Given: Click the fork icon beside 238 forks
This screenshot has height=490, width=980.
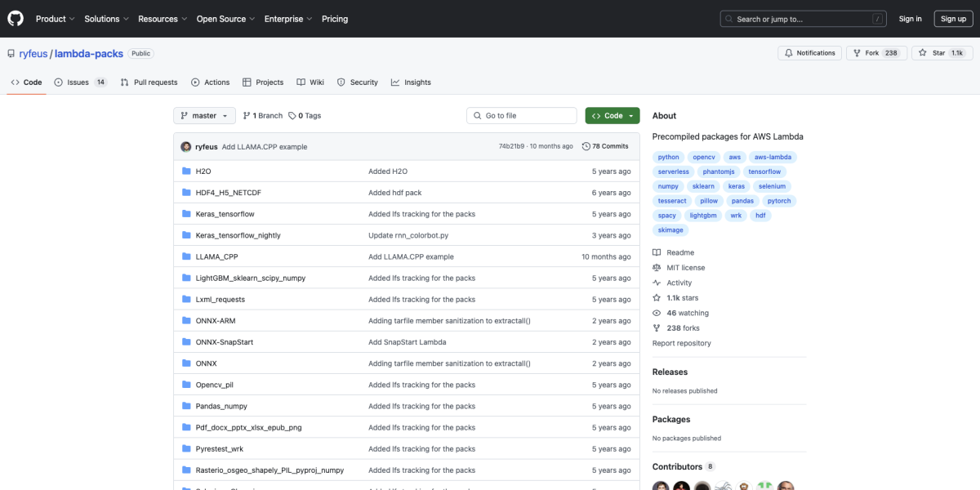Looking at the screenshot, I should point(656,327).
